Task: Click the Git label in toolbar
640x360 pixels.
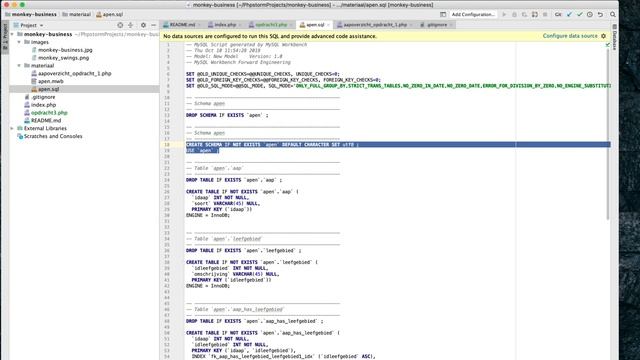Action: point(558,14)
